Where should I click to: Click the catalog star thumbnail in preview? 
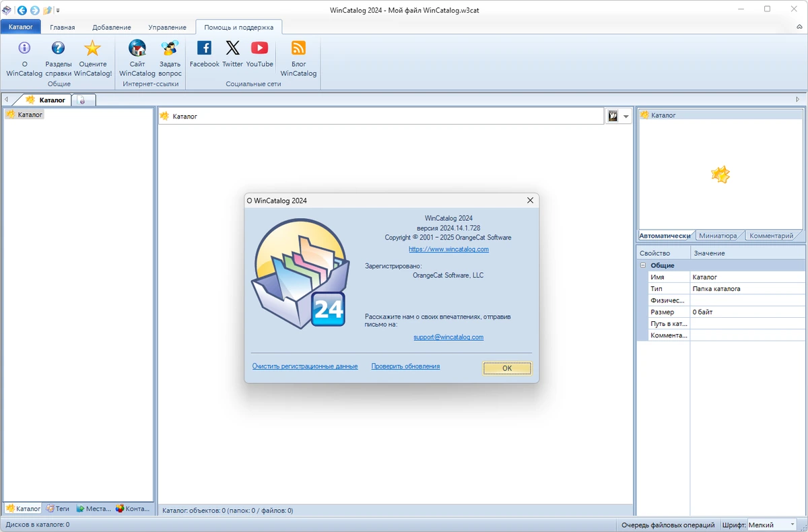(x=720, y=175)
